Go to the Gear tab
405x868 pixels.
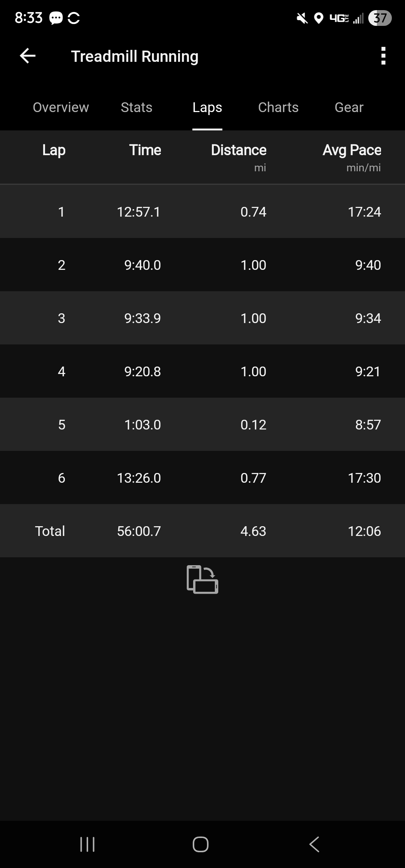(x=349, y=108)
